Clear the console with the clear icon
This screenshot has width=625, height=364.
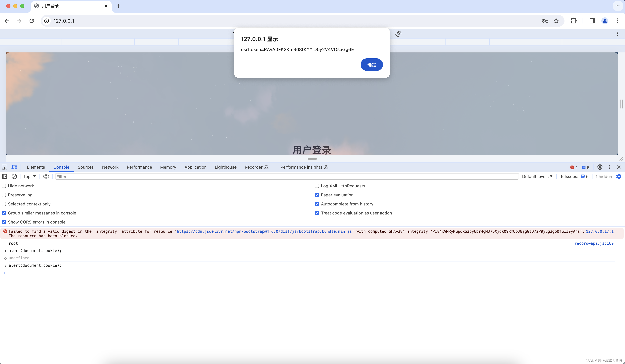[x=14, y=176]
